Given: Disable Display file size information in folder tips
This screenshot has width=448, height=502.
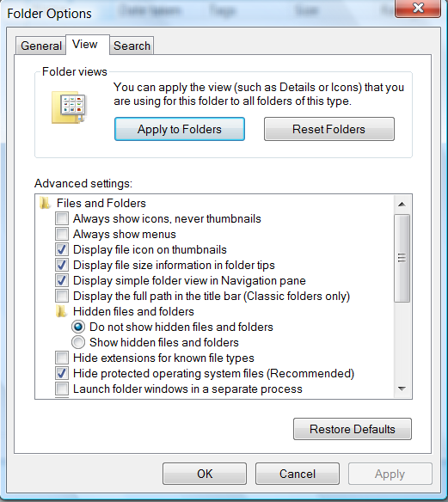Looking at the screenshot, I should pos(62,265).
